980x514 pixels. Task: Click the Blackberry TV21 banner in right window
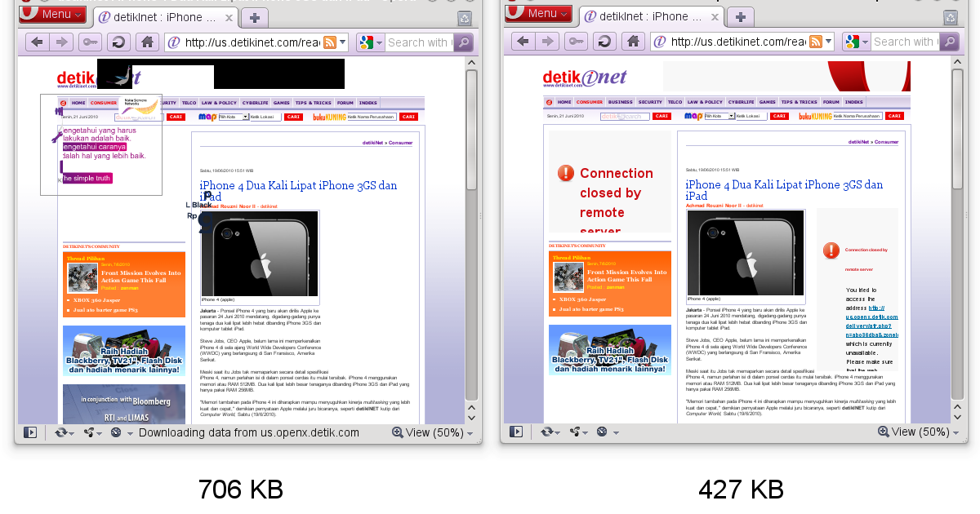610,350
